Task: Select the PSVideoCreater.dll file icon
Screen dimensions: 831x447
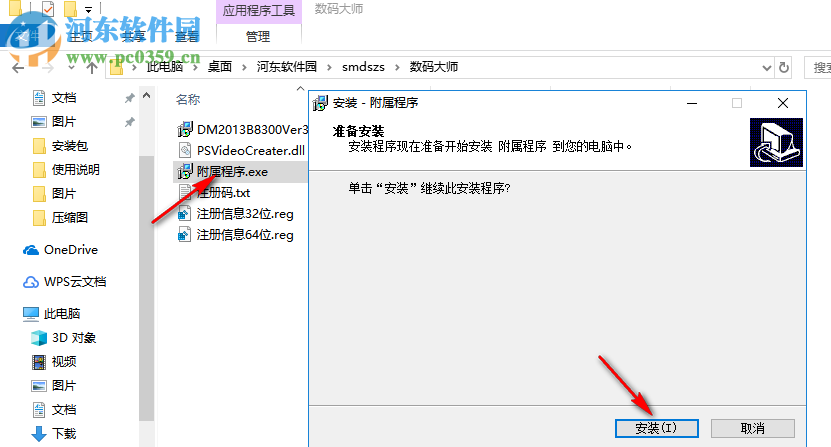Action: pos(184,151)
